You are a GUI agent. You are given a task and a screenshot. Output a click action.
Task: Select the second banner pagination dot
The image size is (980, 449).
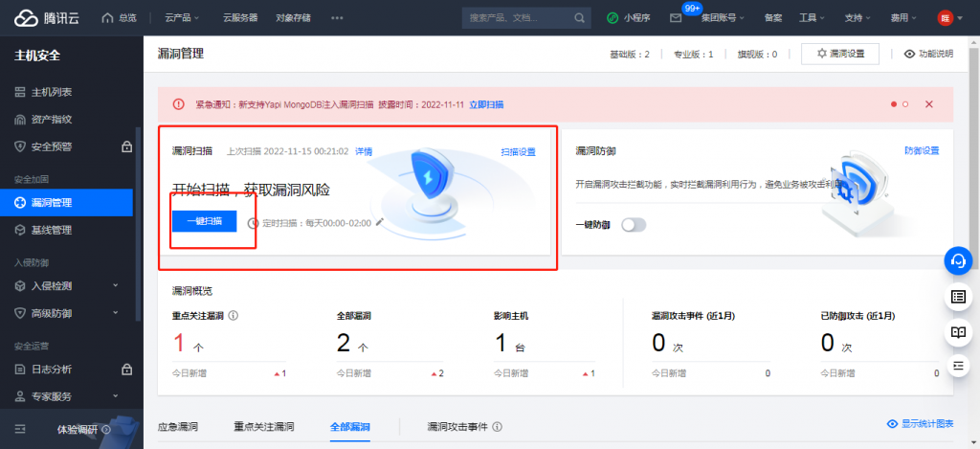[905, 104]
